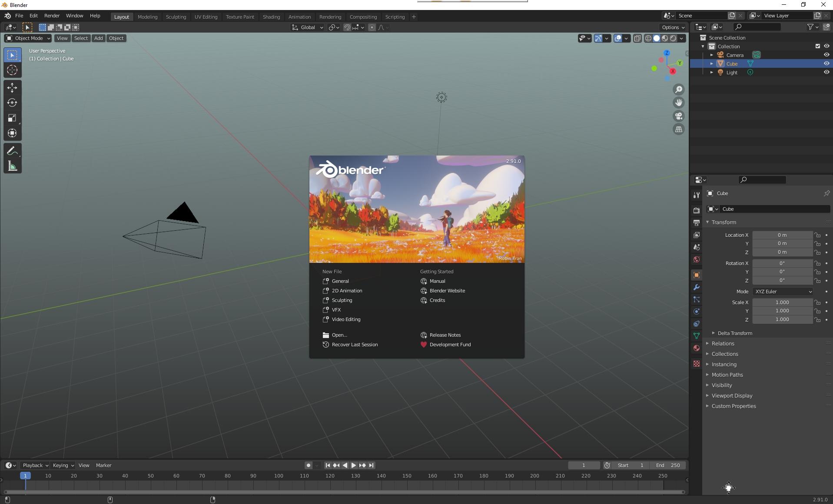Choose the Annotate pencil tool
833x504 pixels.
tap(12, 151)
